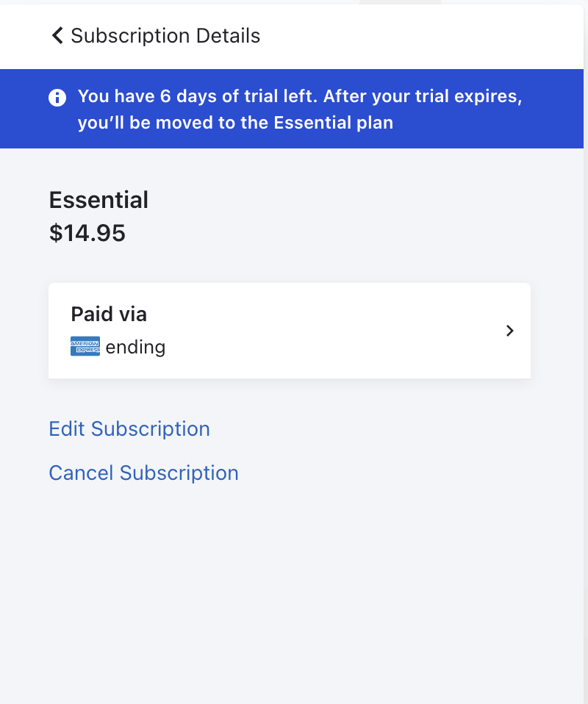
Task: Select the American Express card icon
Action: point(85,346)
